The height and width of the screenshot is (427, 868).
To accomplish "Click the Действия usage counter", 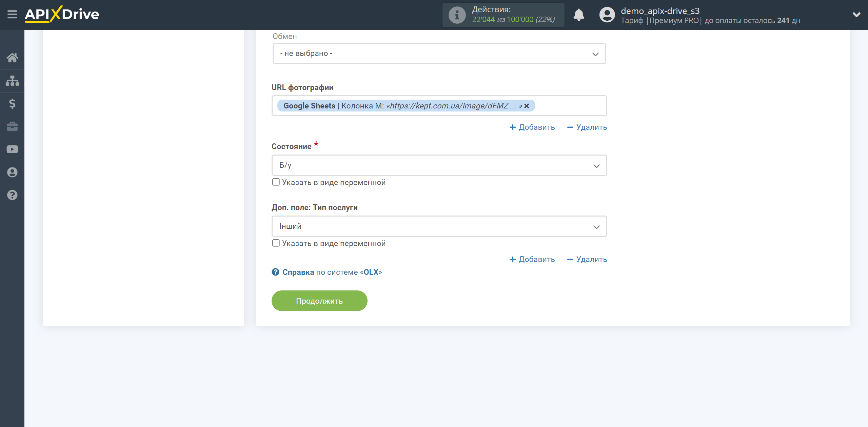I will tap(503, 15).
